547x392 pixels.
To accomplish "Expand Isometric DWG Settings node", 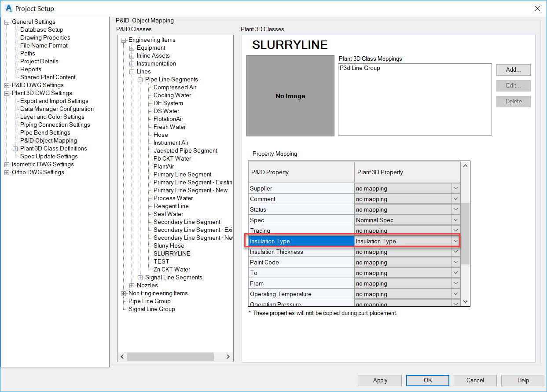I will point(7,165).
